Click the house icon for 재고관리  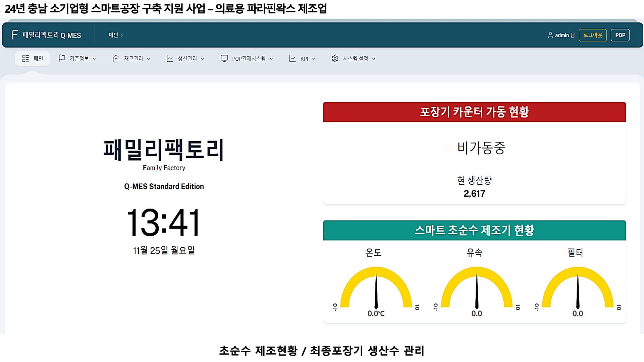point(116,58)
